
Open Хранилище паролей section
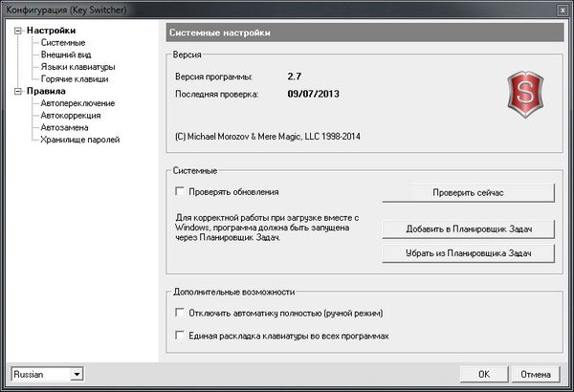80,141
